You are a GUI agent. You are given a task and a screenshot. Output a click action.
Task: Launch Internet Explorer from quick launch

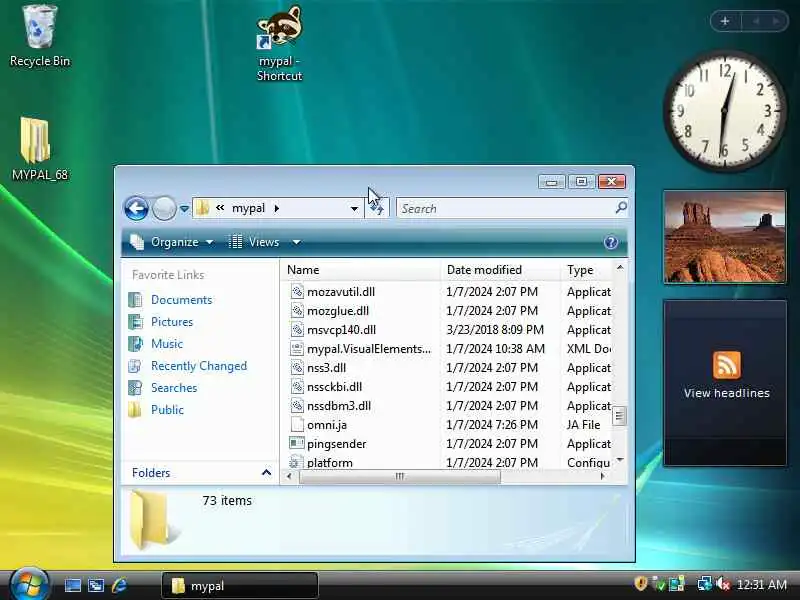(x=119, y=585)
